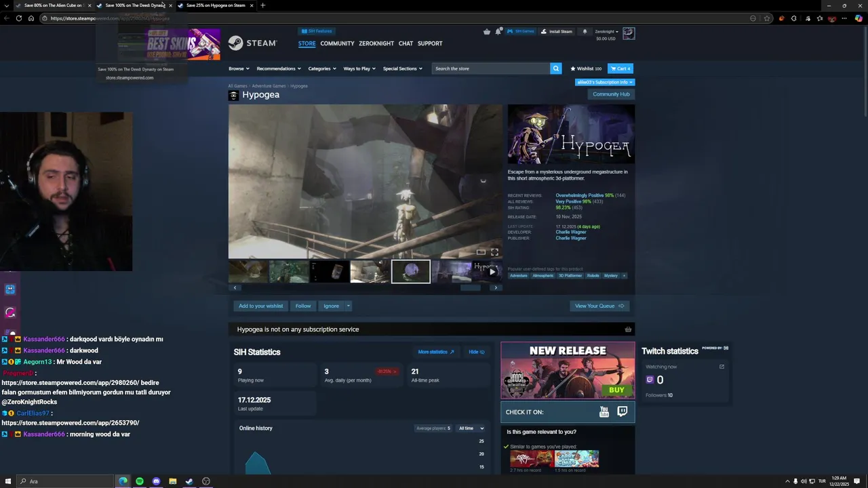Click the thumbnail strip scroll handle
Viewport: 868px width, 488px height.
pyautogui.click(x=471, y=287)
